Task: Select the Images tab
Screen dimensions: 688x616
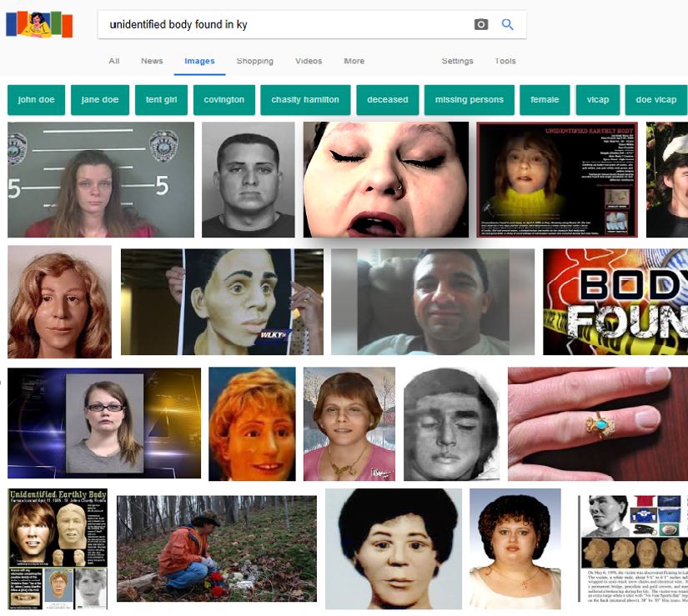Action: [x=199, y=61]
